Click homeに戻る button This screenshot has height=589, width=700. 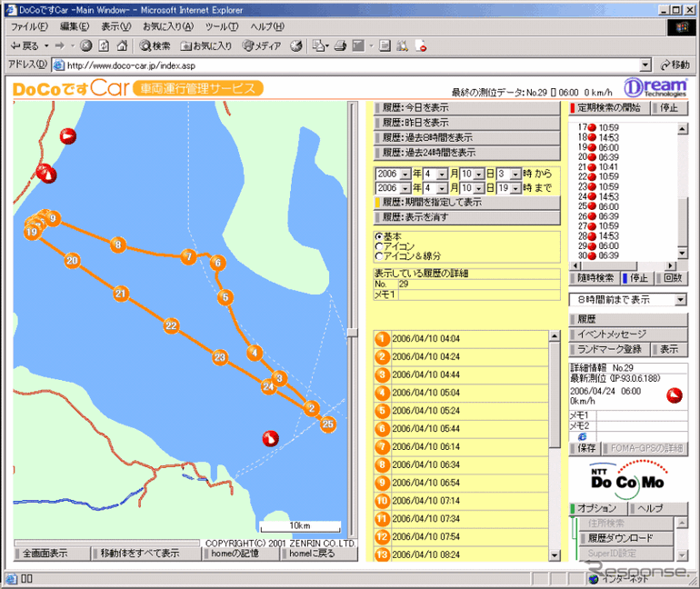tap(319, 554)
